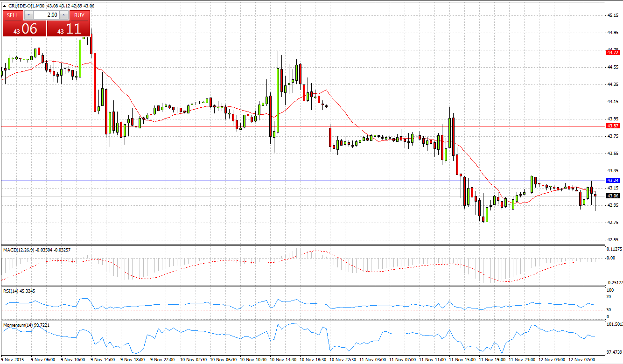This screenshot has width=623, height=364.
Task: Click the MACD(12,26,9) indicator label
Action: click(37, 250)
